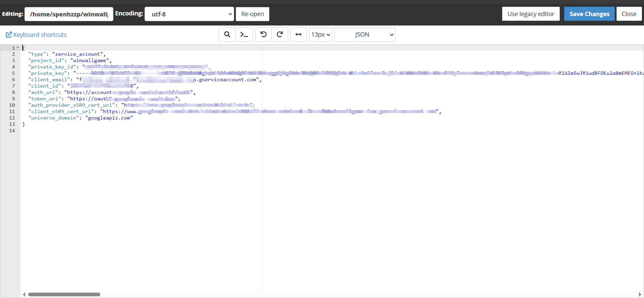Click the "private_key_id" key
This screenshot has height=298, width=644.
tap(52, 67)
